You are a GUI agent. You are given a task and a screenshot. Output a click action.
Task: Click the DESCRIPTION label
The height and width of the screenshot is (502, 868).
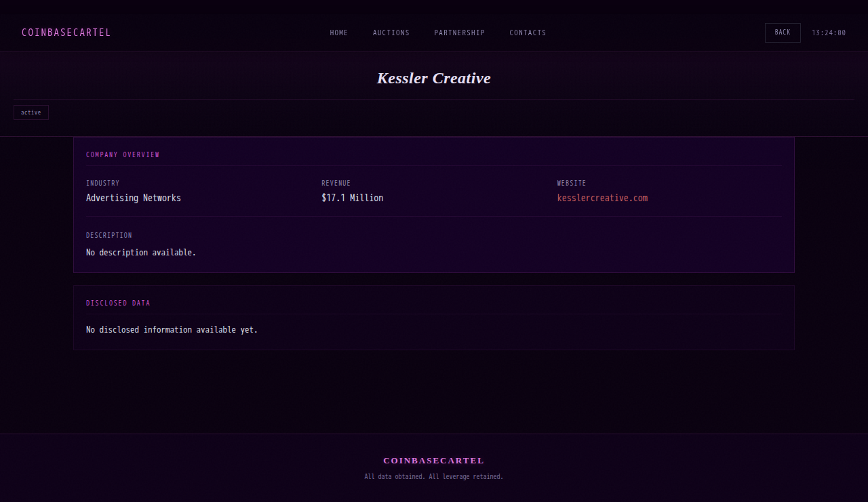(109, 235)
